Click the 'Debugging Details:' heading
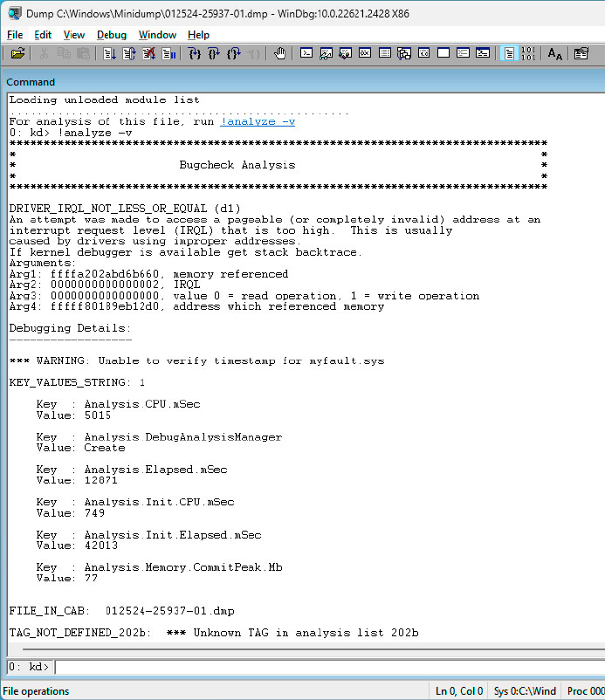This screenshot has width=605, height=700. point(70,328)
